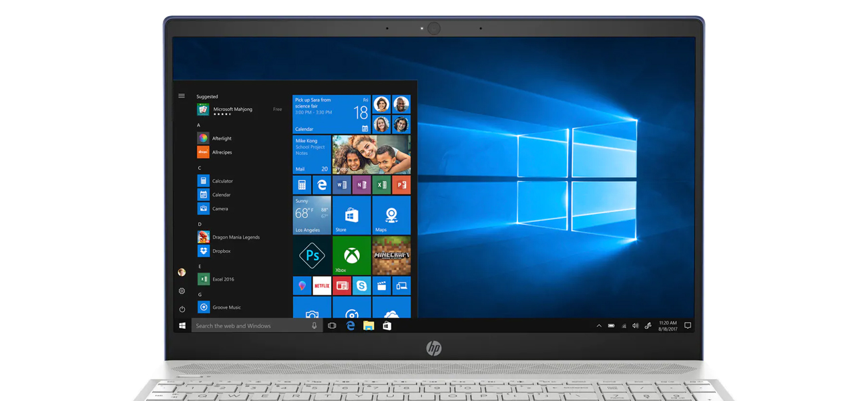
Task: Open Microsoft Store from the taskbar
Action: [x=387, y=326]
